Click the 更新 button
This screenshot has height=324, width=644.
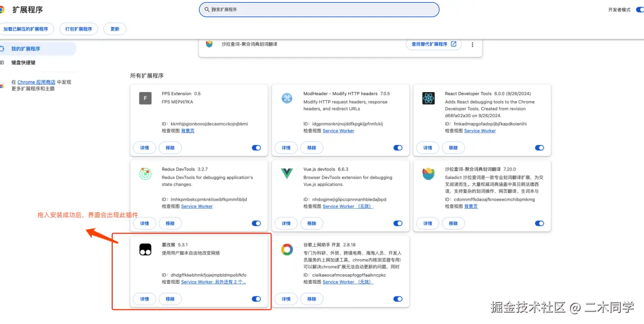115,29
